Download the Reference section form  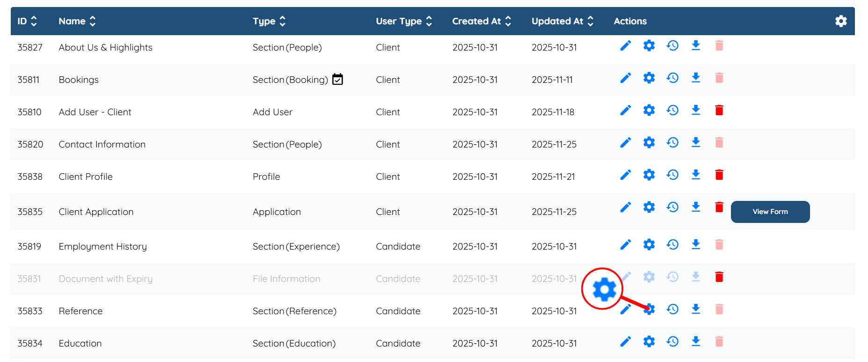click(x=696, y=309)
